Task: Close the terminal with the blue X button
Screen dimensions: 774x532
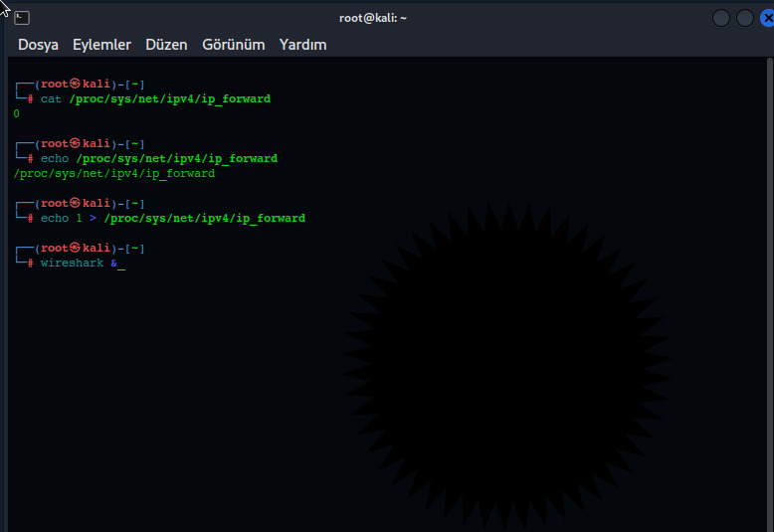Action: 768,18
